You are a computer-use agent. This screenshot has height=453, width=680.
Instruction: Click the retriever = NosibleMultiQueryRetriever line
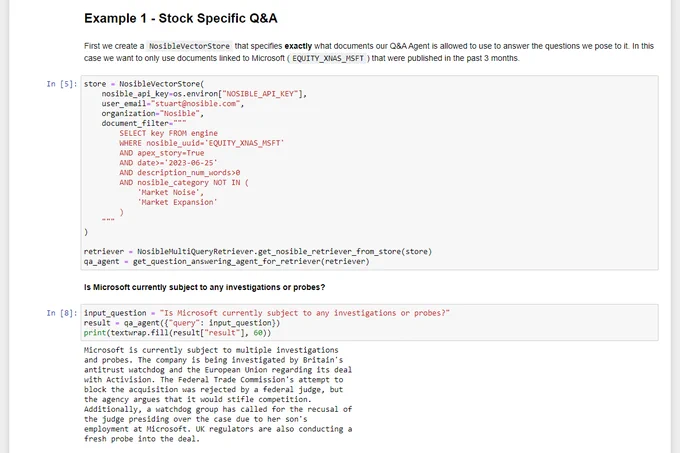pos(258,251)
